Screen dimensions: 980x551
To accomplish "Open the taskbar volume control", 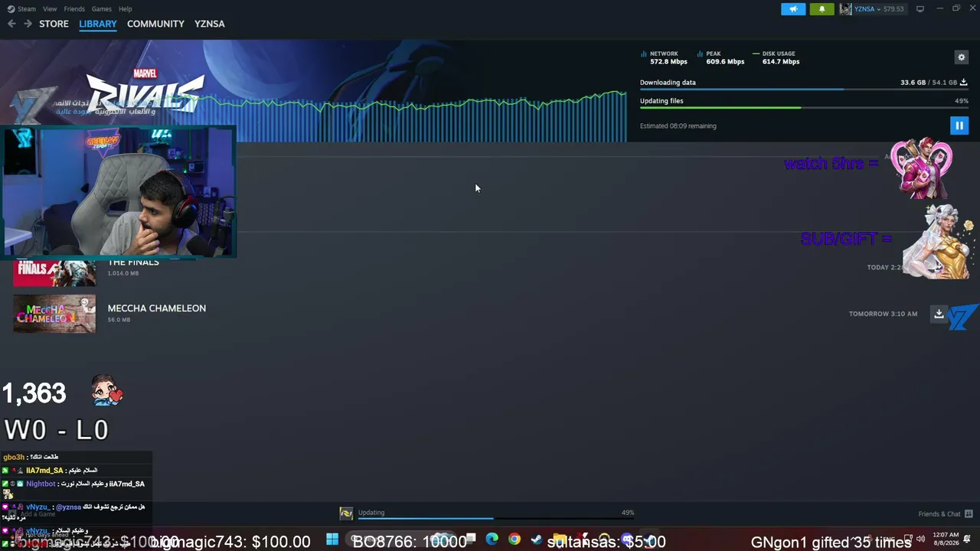I will click(920, 540).
